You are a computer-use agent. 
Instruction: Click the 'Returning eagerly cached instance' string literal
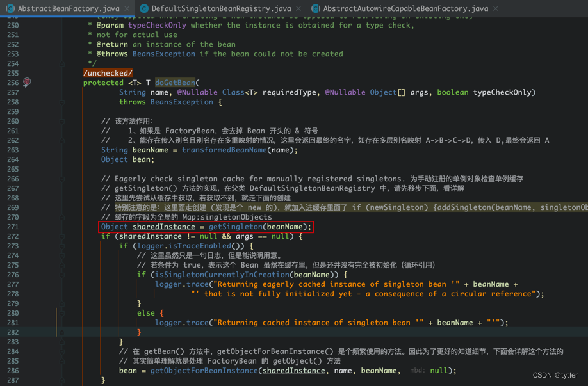coord(336,284)
